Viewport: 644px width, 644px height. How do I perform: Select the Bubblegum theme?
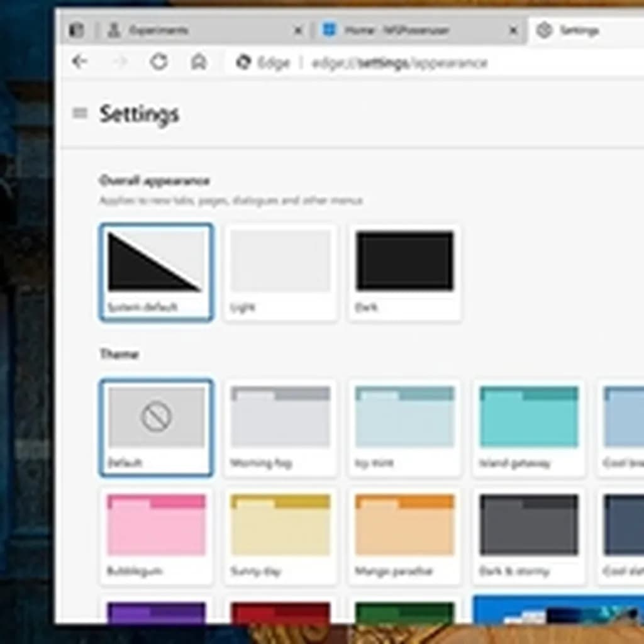pyautogui.click(x=156, y=536)
